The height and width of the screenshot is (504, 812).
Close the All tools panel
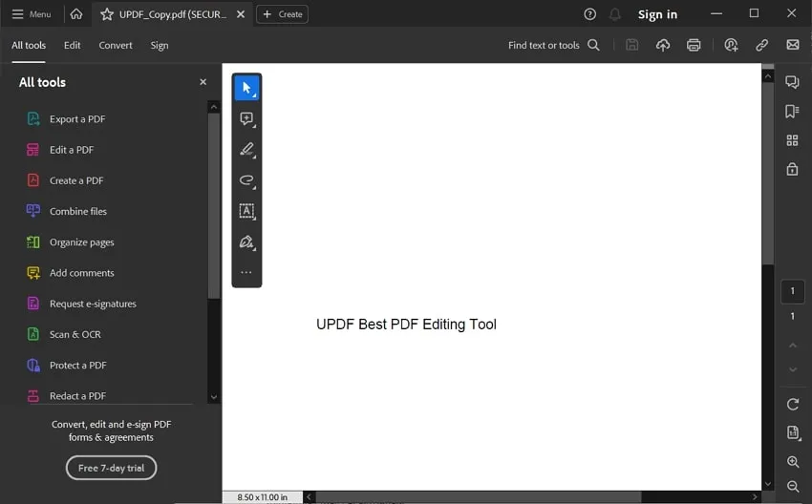[203, 82]
